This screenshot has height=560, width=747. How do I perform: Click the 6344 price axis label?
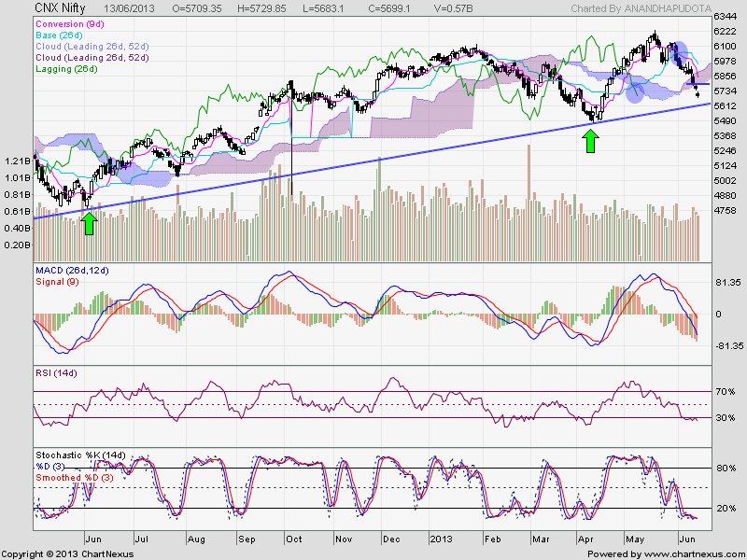pyautogui.click(x=725, y=17)
